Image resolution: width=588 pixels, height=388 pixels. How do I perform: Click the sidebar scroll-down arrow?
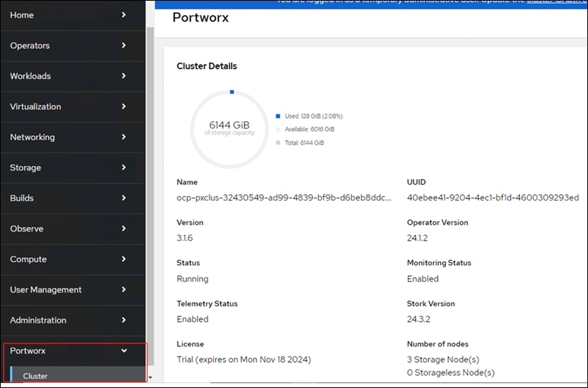pos(150,377)
